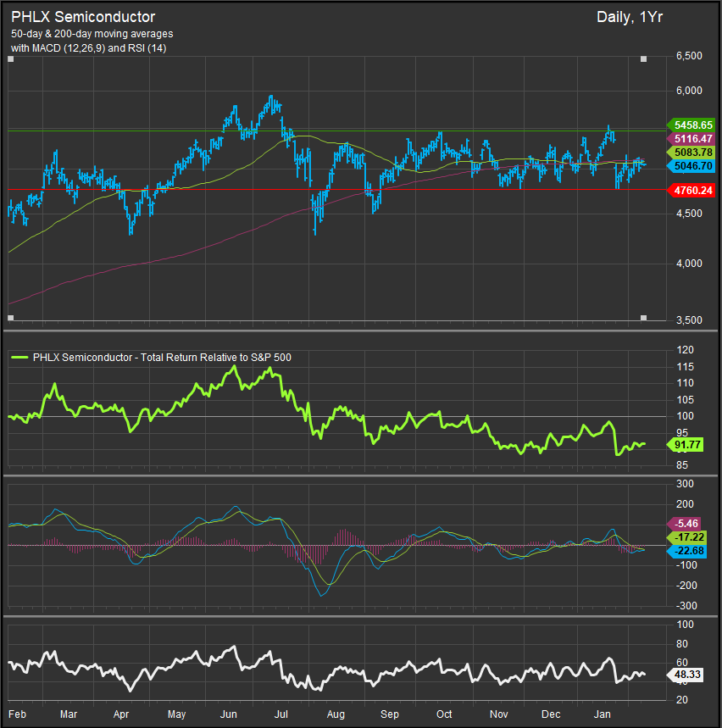This screenshot has height=728, width=722.
Task: Select the green 5458.65 resistance price tag
Action: pyautogui.click(x=691, y=125)
